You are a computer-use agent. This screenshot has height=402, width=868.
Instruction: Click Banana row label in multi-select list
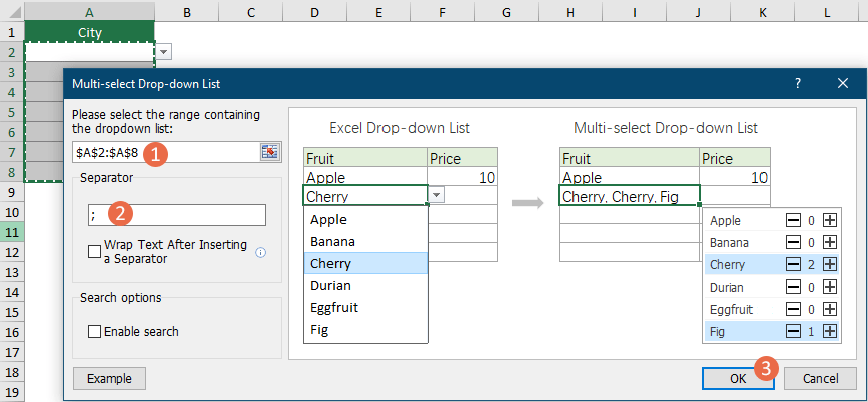(x=729, y=243)
